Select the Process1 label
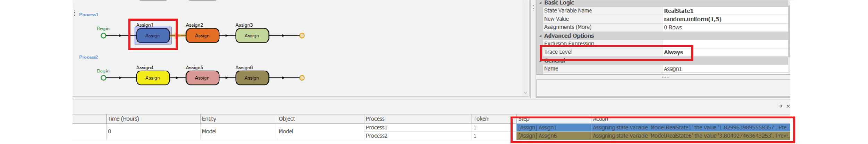 [89, 15]
